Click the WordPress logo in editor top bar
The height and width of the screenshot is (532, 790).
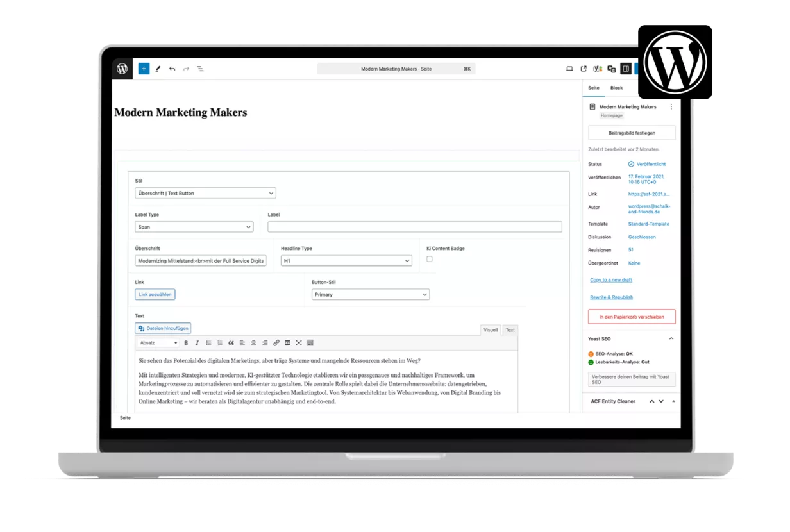(x=122, y=69)
